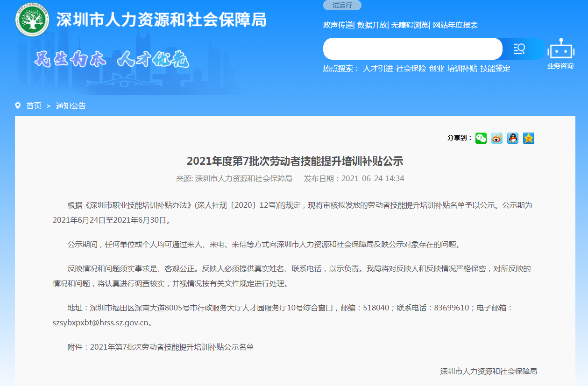Open 政声传递 top link

338,25
